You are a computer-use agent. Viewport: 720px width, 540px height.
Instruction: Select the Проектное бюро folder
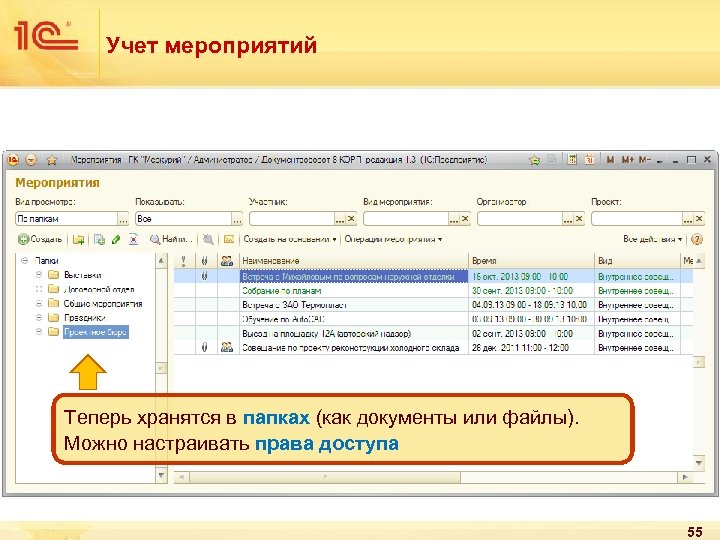click(96, 332)
